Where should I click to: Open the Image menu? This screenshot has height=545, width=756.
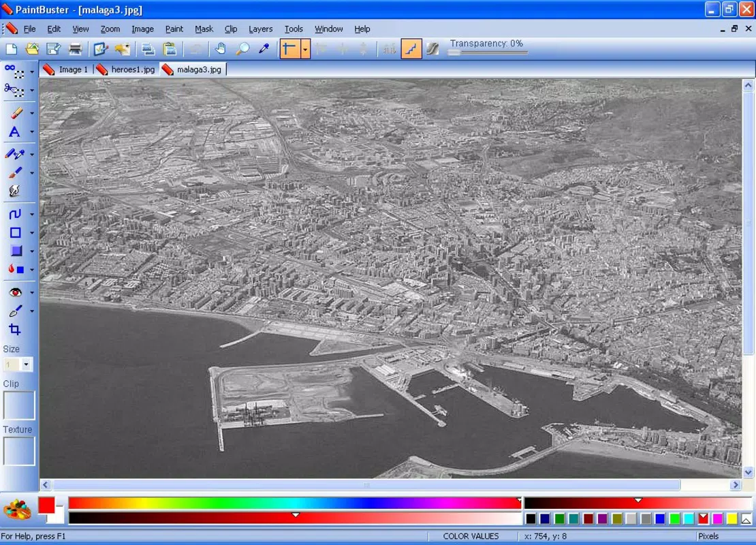[x=143, y=29]
